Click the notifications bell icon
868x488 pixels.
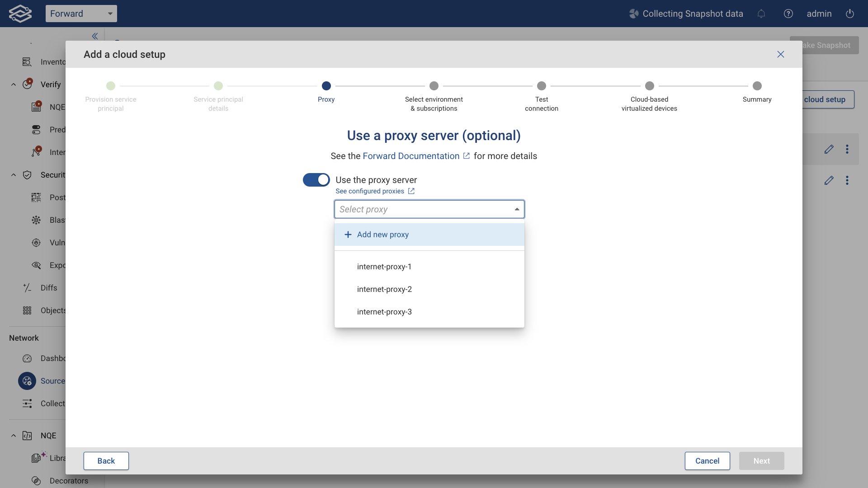click(761, 14)
